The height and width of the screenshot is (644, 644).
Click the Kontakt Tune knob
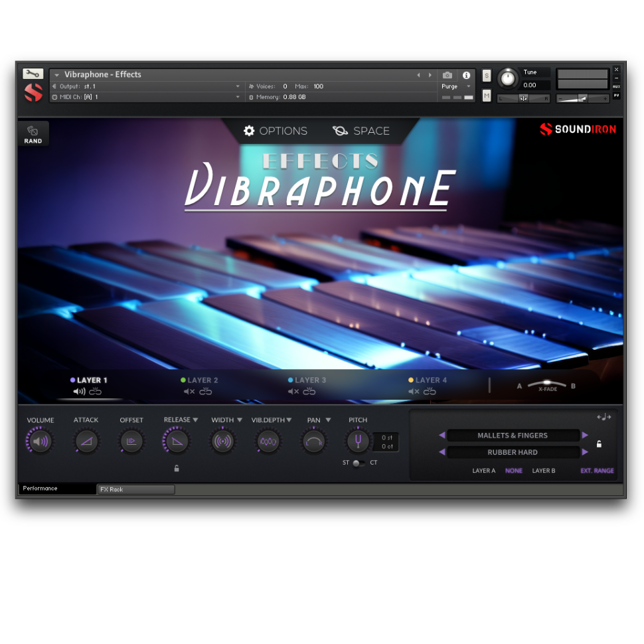[x=508, y=78]
